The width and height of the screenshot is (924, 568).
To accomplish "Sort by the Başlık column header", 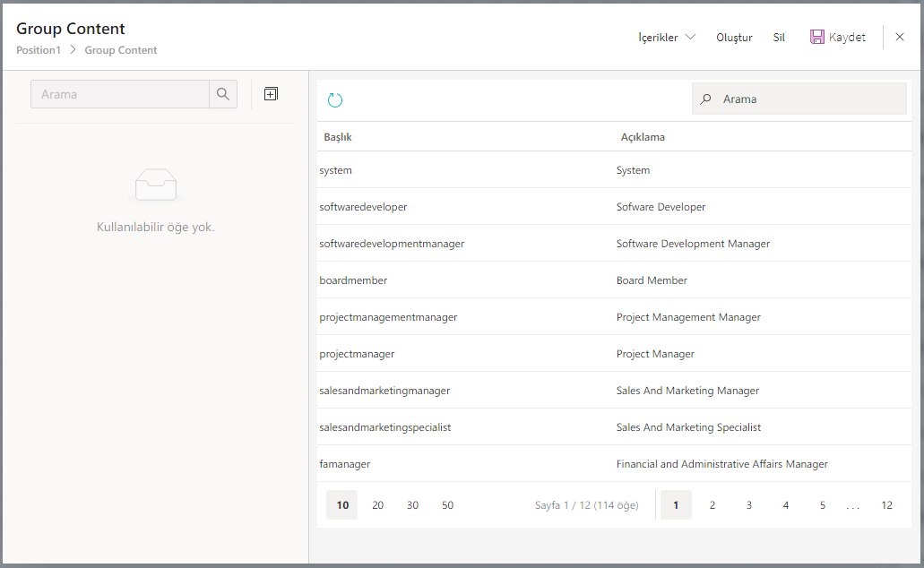I will (x=338, y=137).
